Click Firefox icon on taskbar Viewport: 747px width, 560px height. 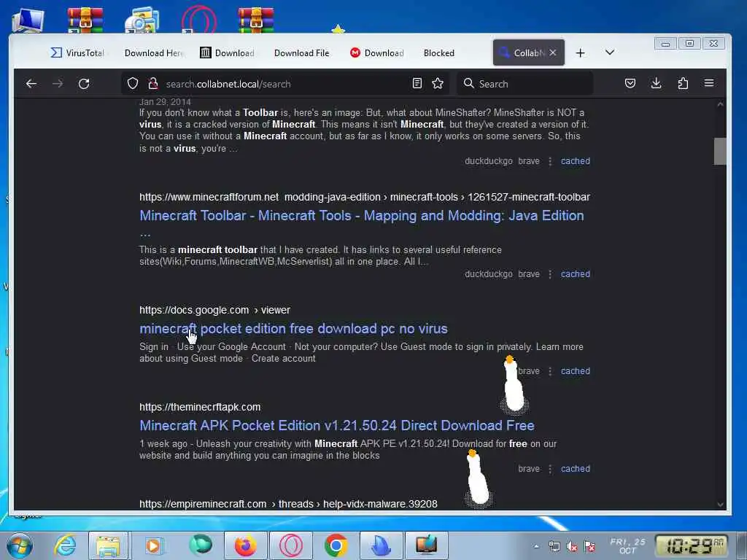click(245, 545)
